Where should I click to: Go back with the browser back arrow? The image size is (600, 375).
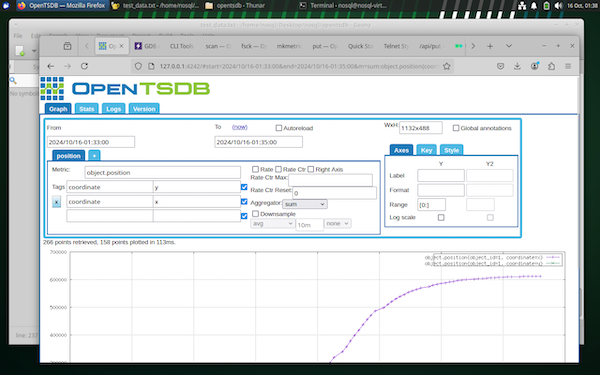tap(51, 66)
